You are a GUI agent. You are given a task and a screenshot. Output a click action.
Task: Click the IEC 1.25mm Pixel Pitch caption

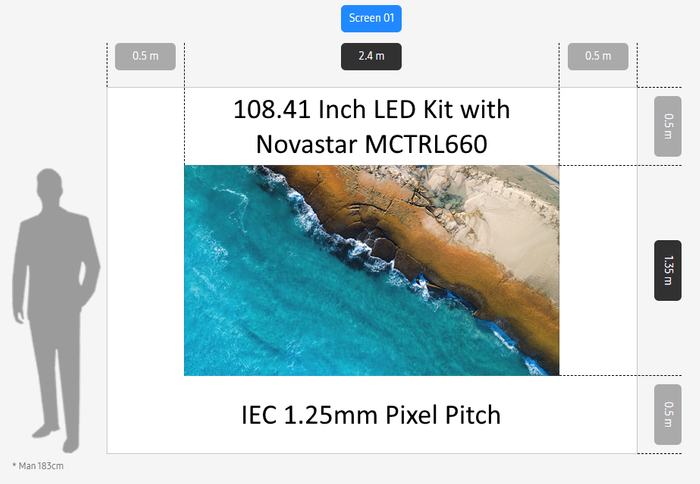click(371, 413)
